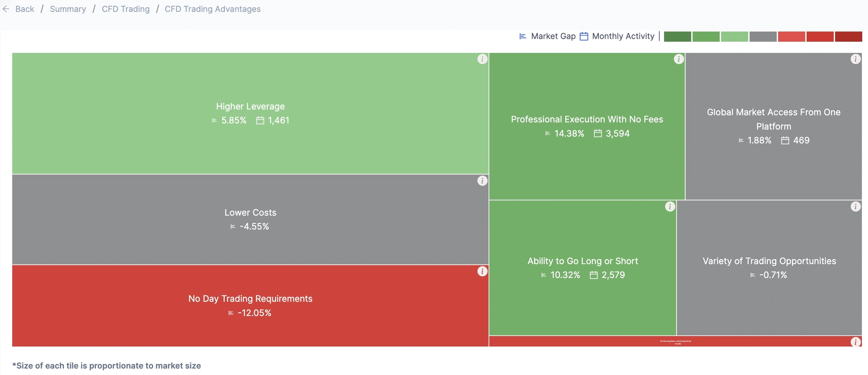Click the -0.71% market gap value
The height and width of the screenshot is (375, 868).
pyautogui.click(x=773, y=275)
